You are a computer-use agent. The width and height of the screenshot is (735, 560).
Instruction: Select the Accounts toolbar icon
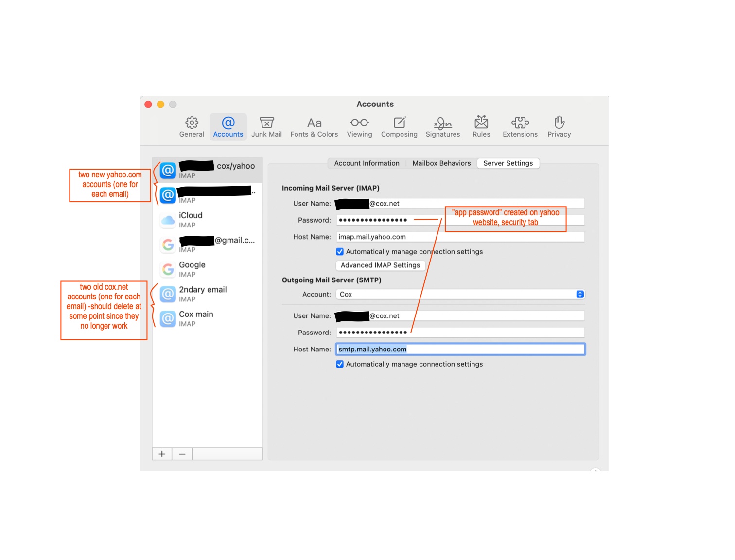(228, 127)
